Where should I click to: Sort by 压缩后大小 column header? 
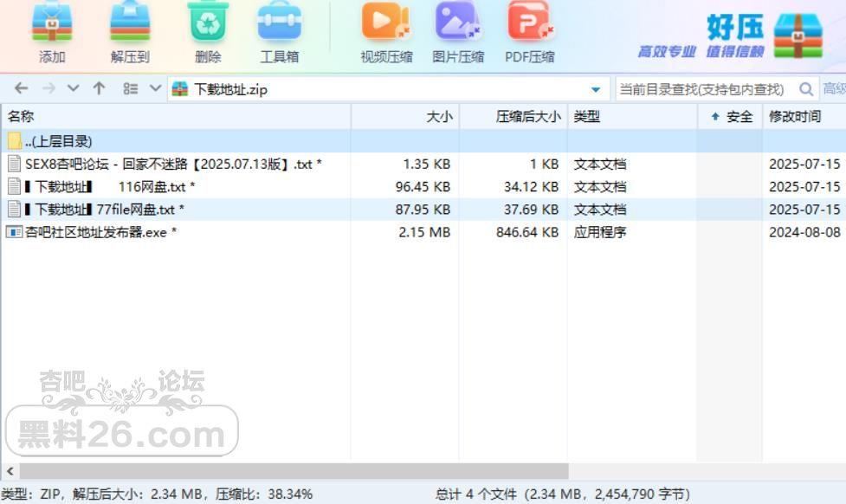point(513,117)
